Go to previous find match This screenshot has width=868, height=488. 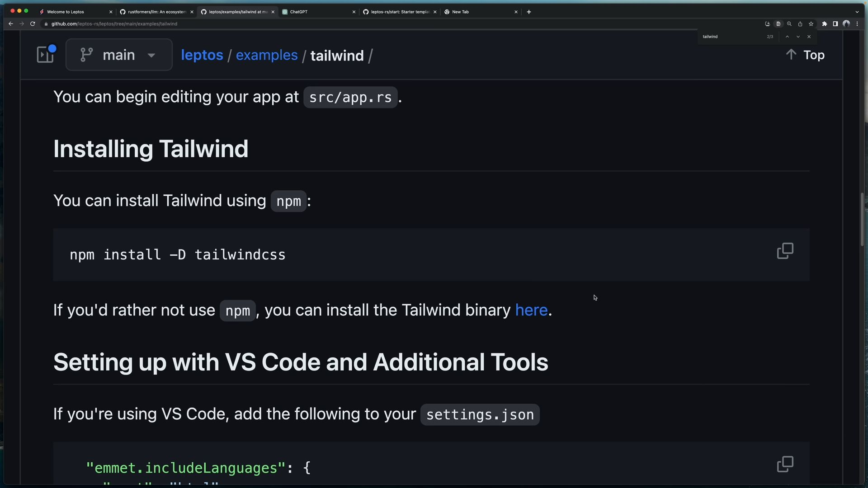[787, 37]
